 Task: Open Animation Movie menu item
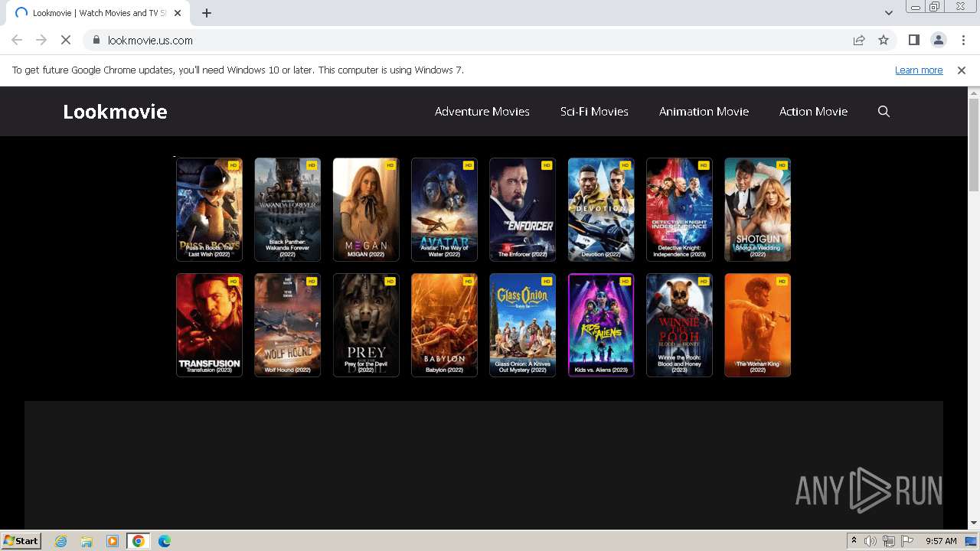704,112
